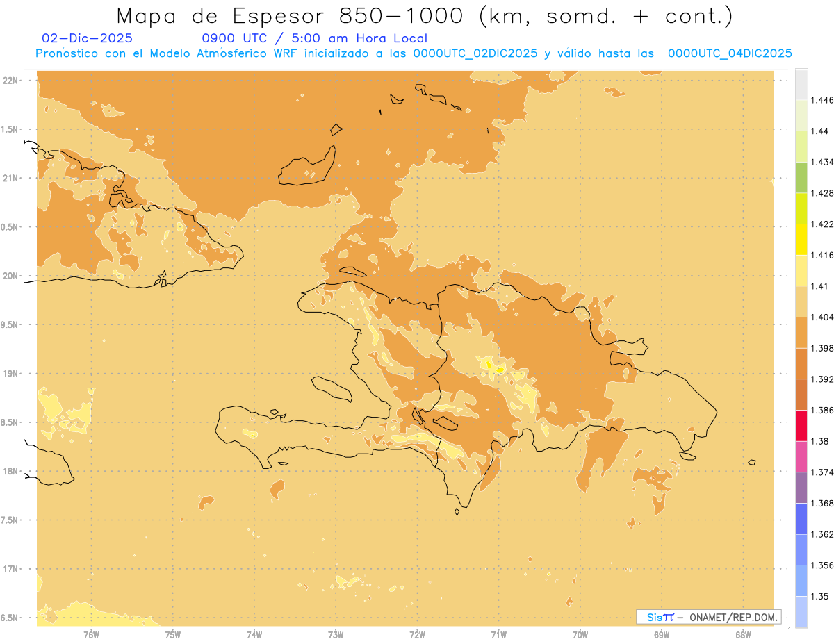Click the legend value '1.434'
Screen dimensions: 834x644
[822, 162]
